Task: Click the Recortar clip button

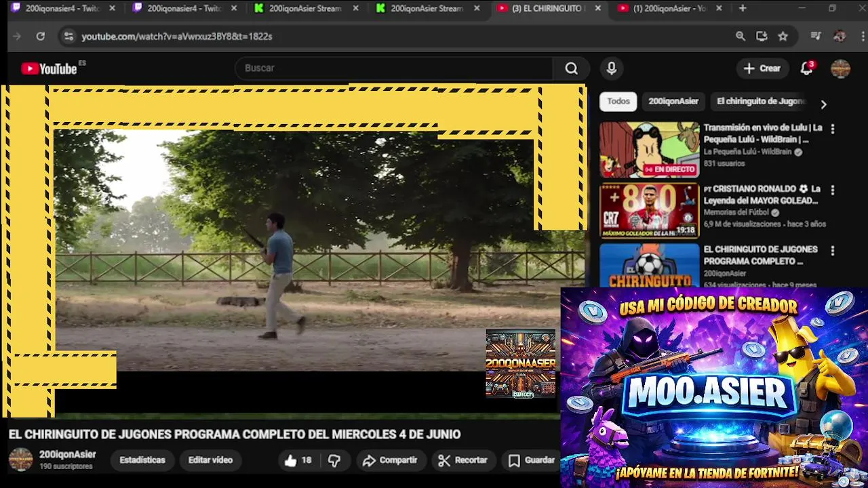Action: point(463,461)
